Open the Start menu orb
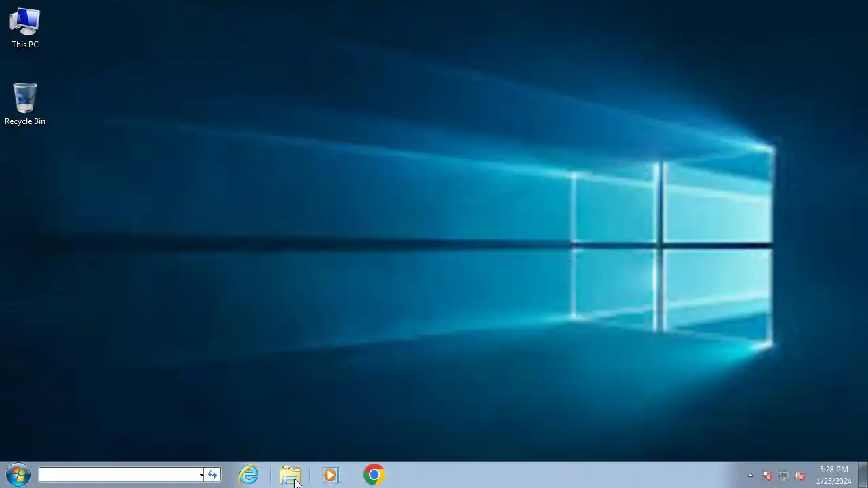The width and height of the screenshot is (868, 488). coord(18,475)
